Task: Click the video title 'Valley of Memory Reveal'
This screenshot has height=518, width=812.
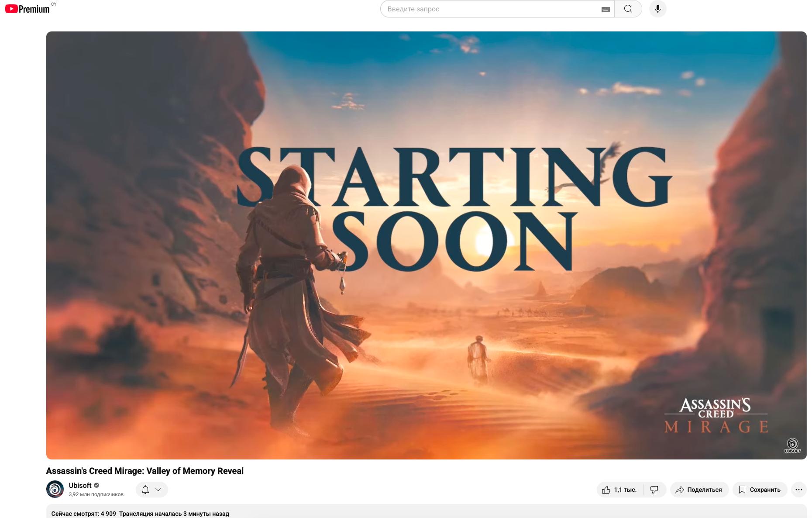Action: [145, 471]
